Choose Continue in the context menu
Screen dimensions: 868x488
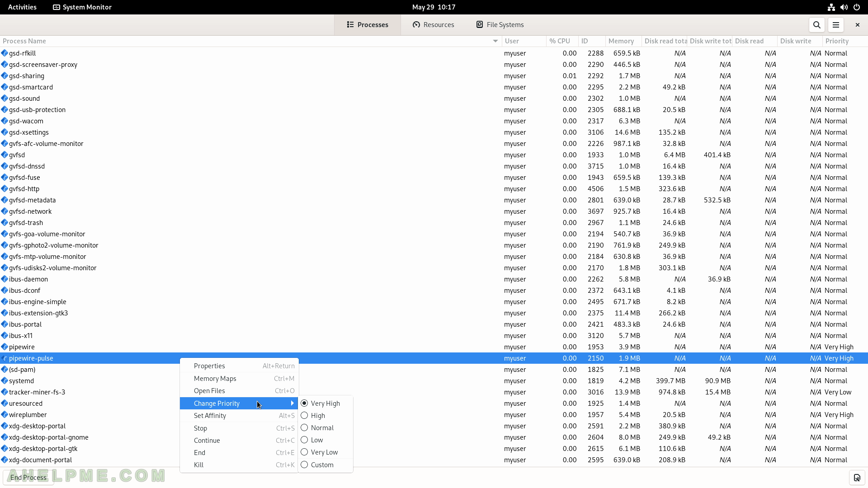tap(239, 441)
